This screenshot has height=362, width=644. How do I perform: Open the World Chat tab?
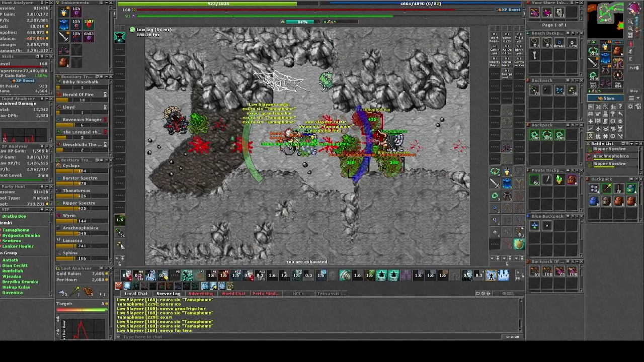(233, 294)
